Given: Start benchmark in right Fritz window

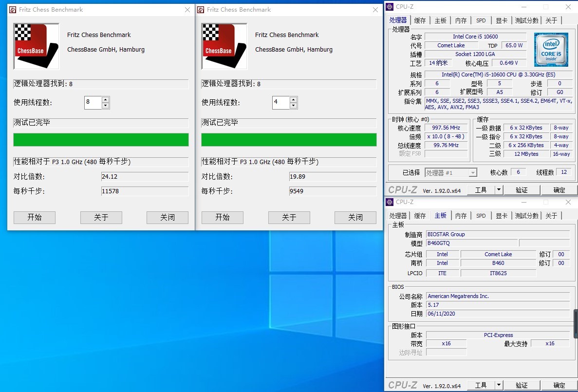Looking at the screenshot, I should [x=223, y=218].
